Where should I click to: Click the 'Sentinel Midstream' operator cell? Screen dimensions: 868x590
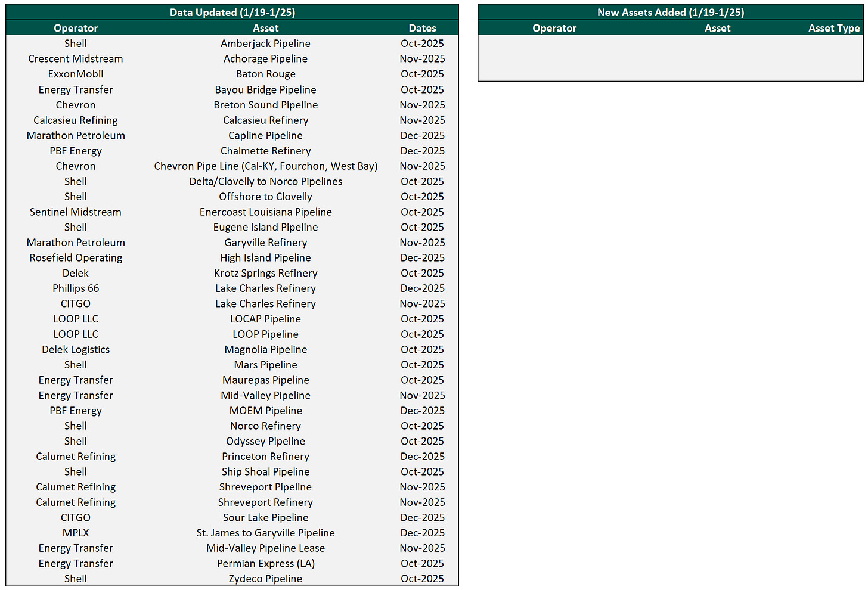(x=76, y=212)
